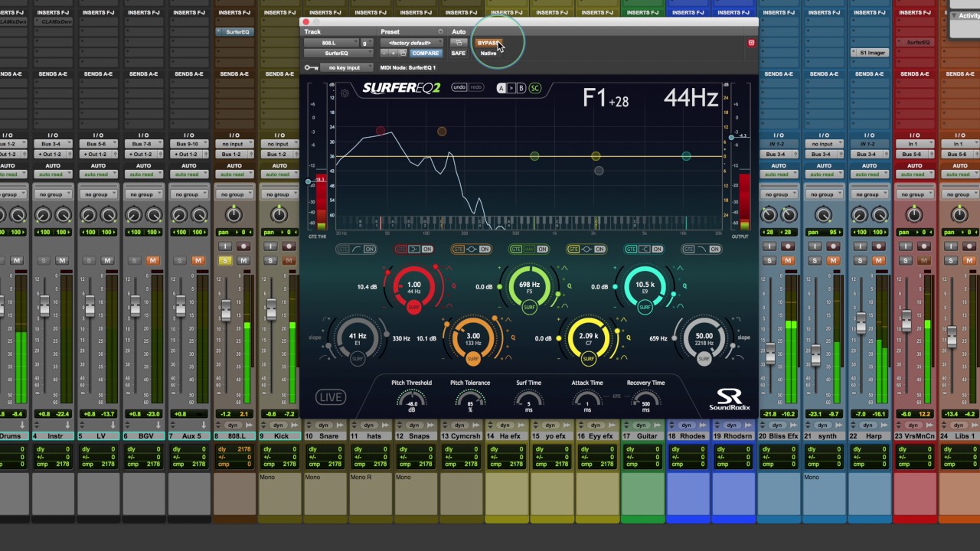Open the Preset settings menu arrow
The width and height of the screenshot is (980, 551).
click(440, 31)
